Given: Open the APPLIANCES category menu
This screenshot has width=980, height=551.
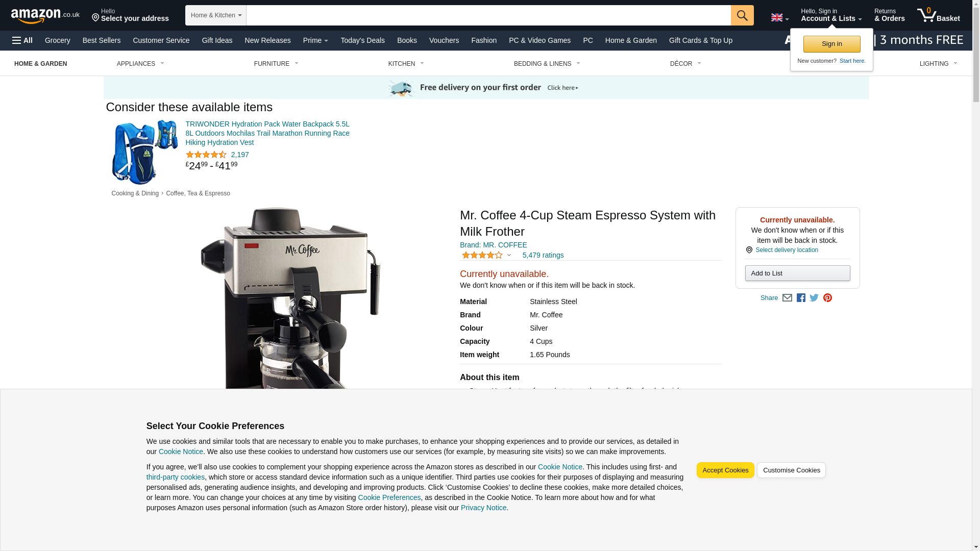Looking at the screenshot, I should (x=140, y=64).
